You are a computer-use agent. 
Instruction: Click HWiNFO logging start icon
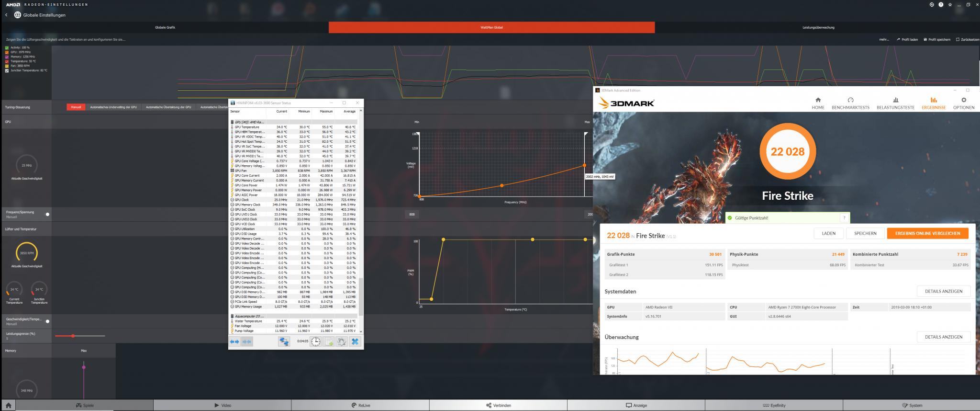pos(329,342)
